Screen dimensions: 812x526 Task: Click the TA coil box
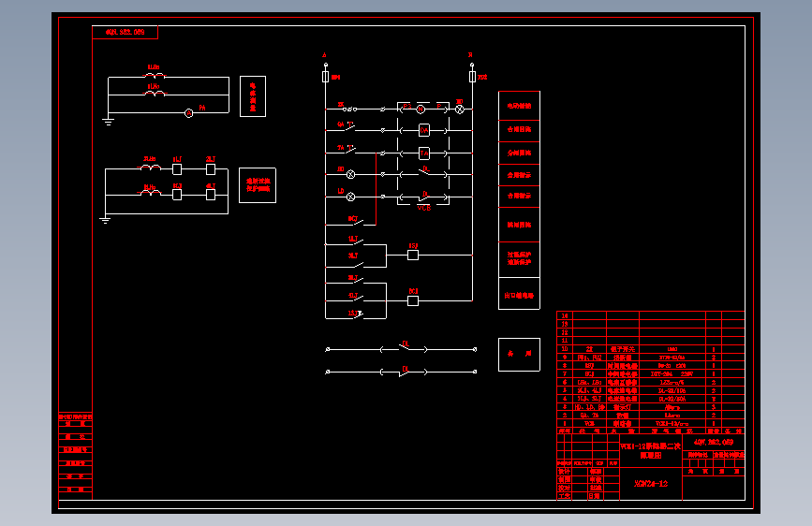[424, 153]
